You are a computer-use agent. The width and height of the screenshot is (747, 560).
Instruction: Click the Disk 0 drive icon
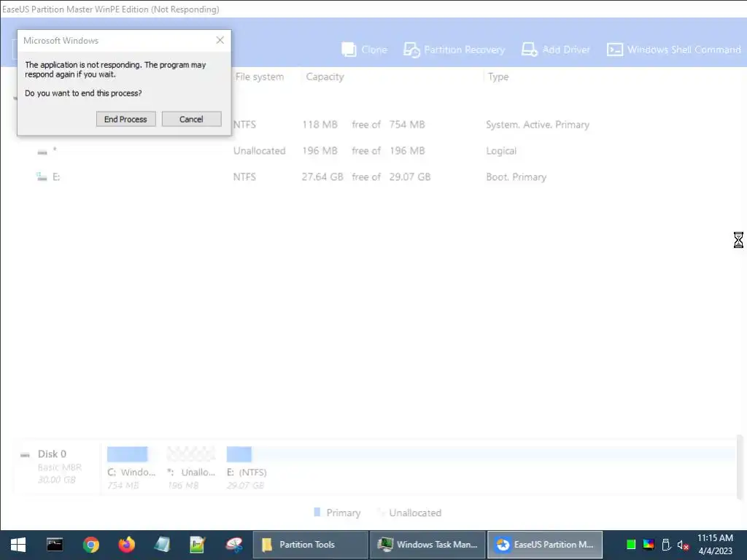pyautogui.click(x=26, y=455)
